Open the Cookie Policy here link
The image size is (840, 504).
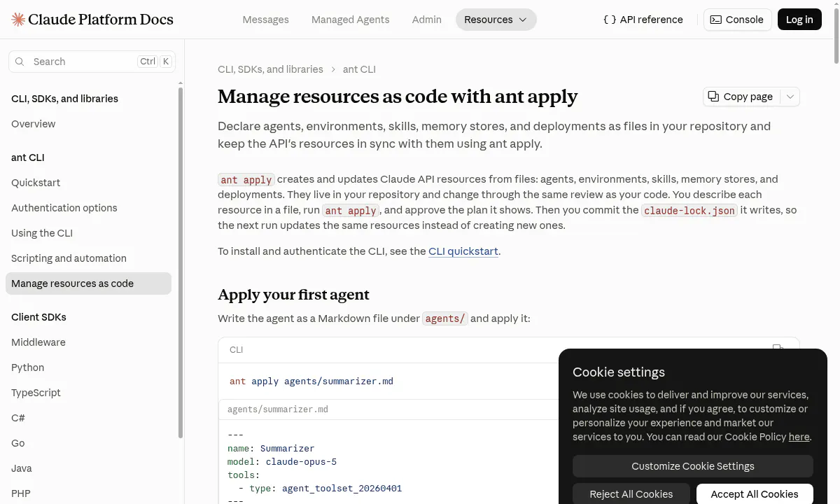click(799, 437)
